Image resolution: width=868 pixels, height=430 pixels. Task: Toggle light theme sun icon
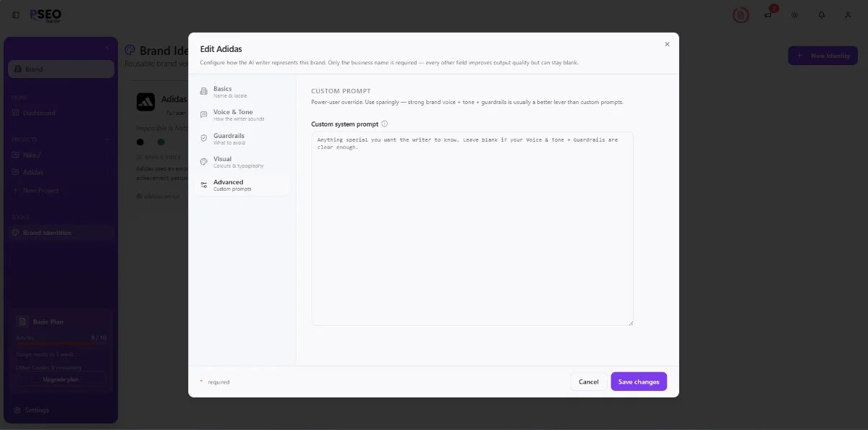click(x=794, y=14)
